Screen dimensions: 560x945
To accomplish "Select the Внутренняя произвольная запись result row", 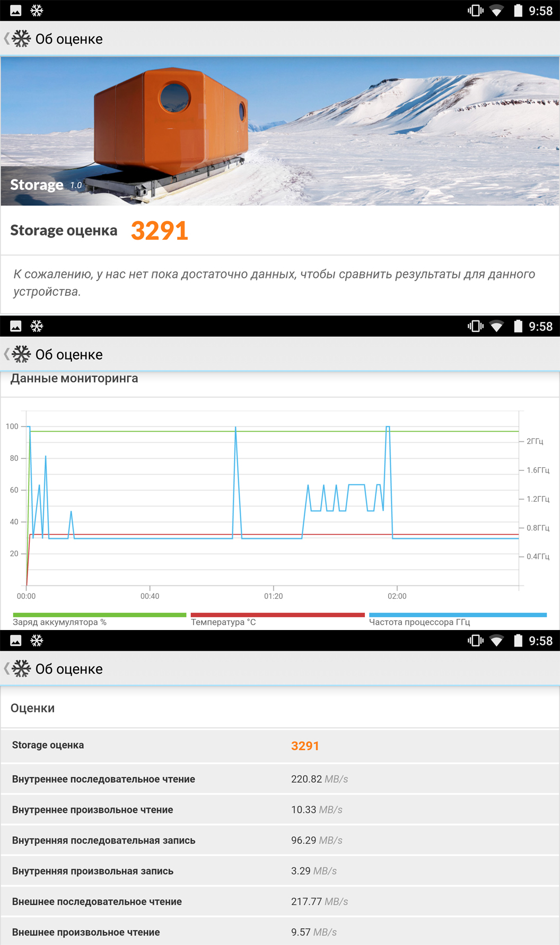I will pyautogui.click(x=280, y=871).
